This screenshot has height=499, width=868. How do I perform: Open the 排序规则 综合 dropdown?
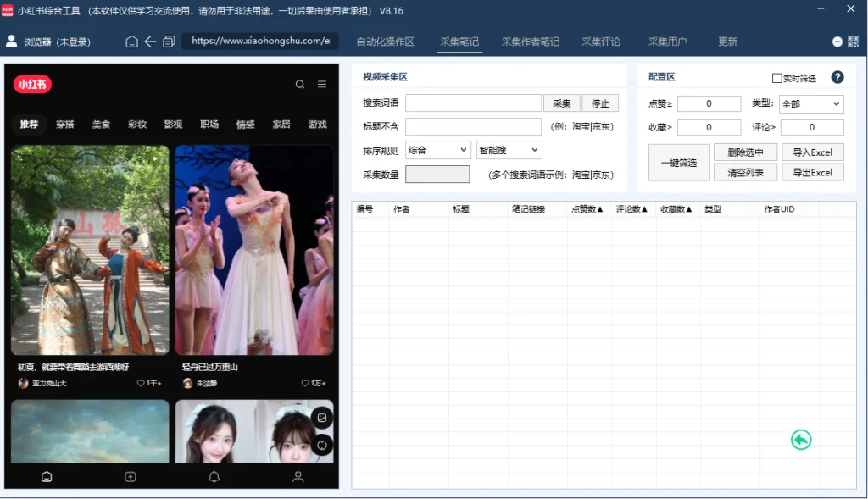pos(438,150)
